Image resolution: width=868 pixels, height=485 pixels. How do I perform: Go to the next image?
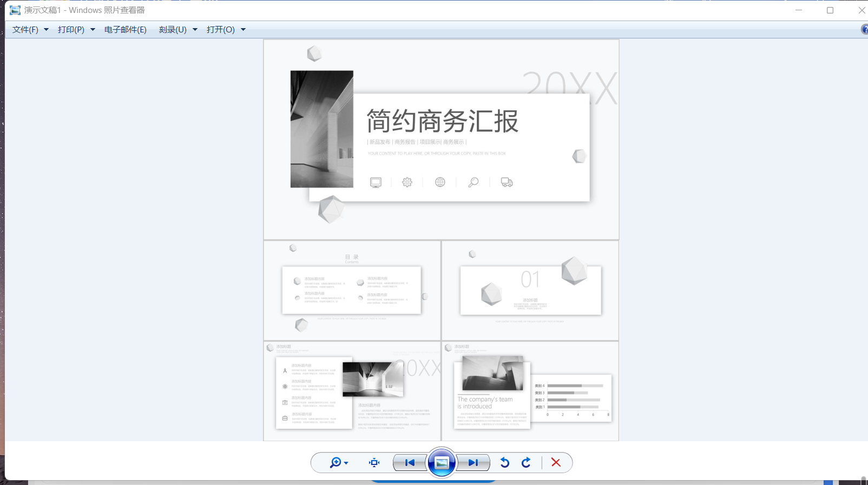click(474, 463)
